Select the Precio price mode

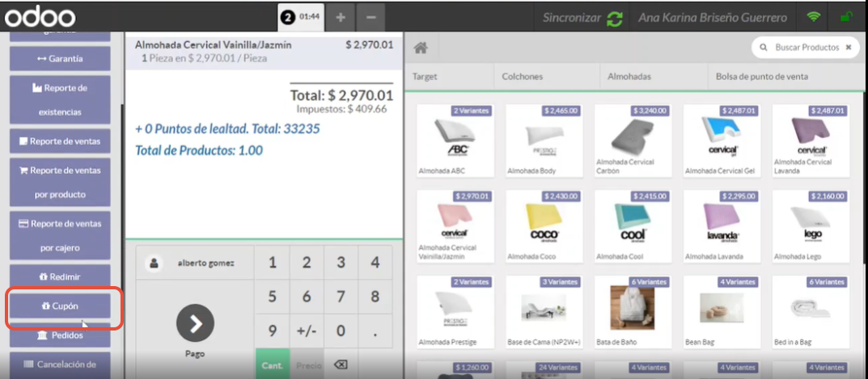[x=306, y=364]
